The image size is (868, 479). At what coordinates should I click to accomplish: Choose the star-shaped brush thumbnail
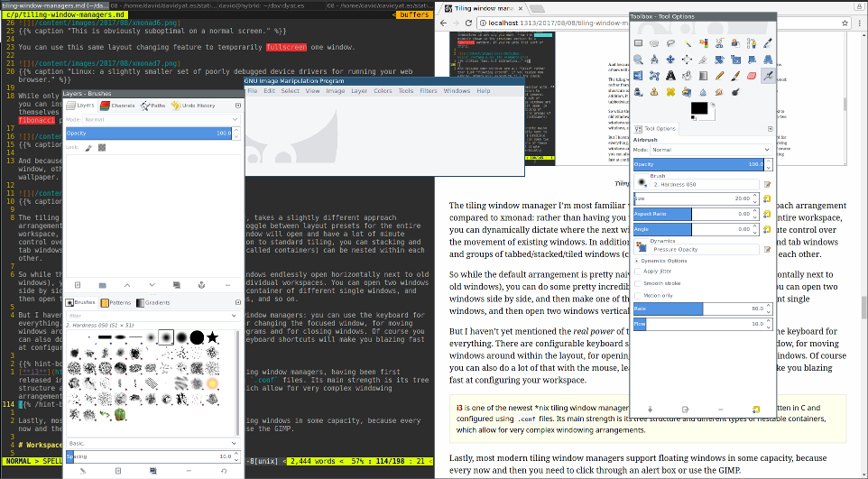tap(213, 336)
